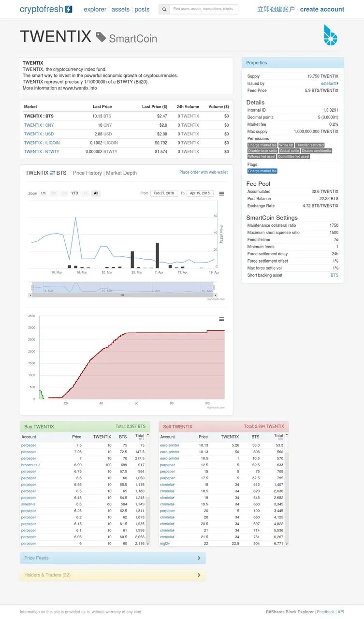Click left arrow of chart navigator scrollbar

(x=30, y=295)
